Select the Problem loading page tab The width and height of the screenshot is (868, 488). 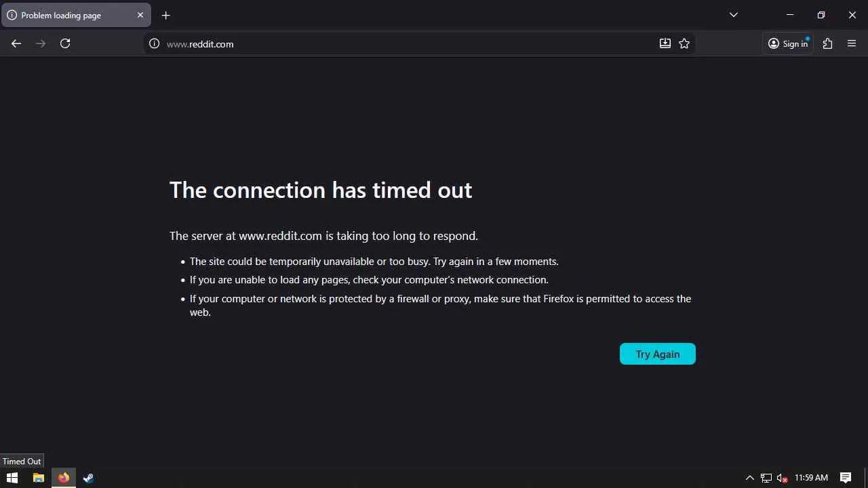point(68,15)
